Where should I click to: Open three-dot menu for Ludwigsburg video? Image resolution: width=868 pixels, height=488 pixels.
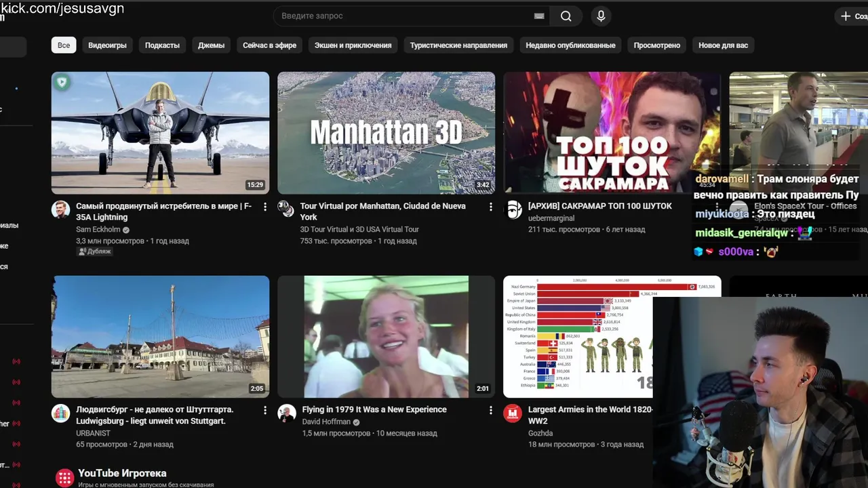[x=265, y=410]
